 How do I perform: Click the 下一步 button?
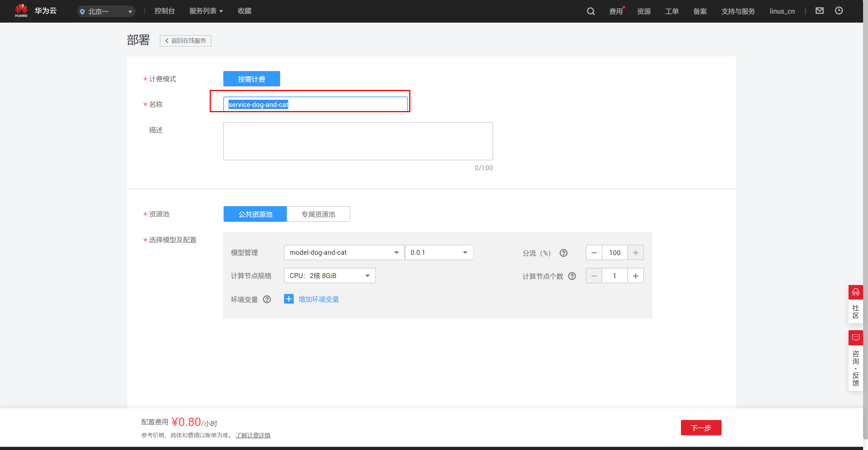701,427
